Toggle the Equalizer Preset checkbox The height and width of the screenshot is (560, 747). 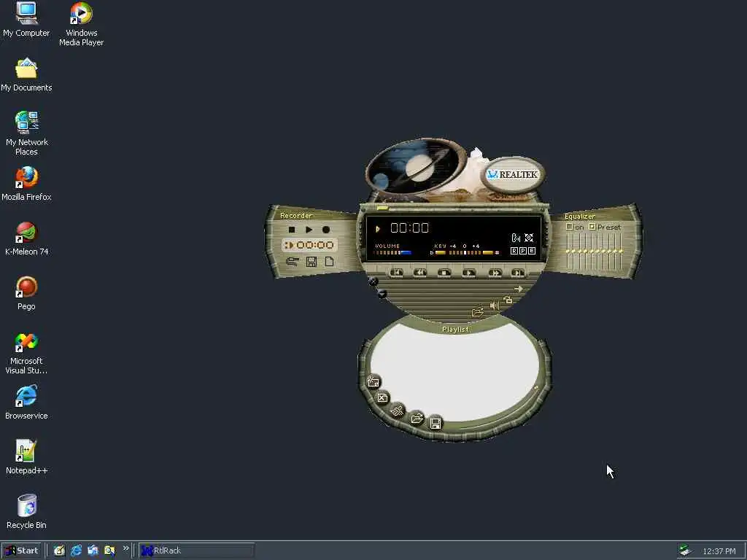point(592,227)
